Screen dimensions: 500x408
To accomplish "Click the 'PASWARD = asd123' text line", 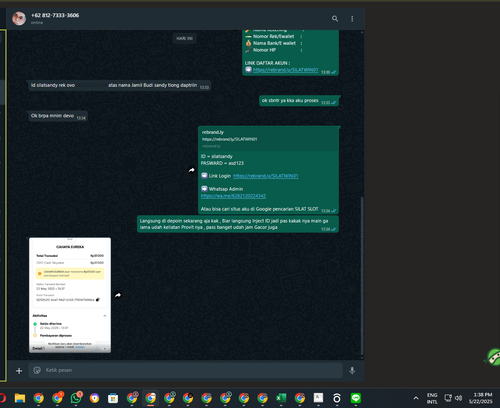I will [x=222, y=163].
